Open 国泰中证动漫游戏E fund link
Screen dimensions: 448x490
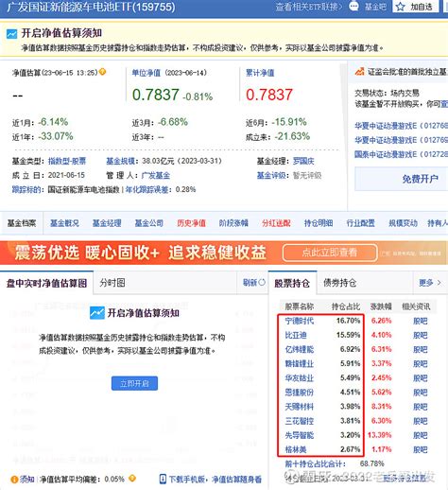tap(402, 154)
